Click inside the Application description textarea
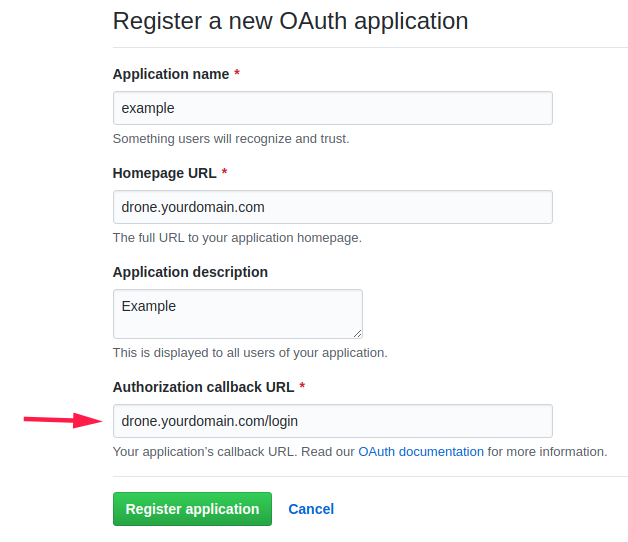This screenshot has height=542, width=628. 237,313
